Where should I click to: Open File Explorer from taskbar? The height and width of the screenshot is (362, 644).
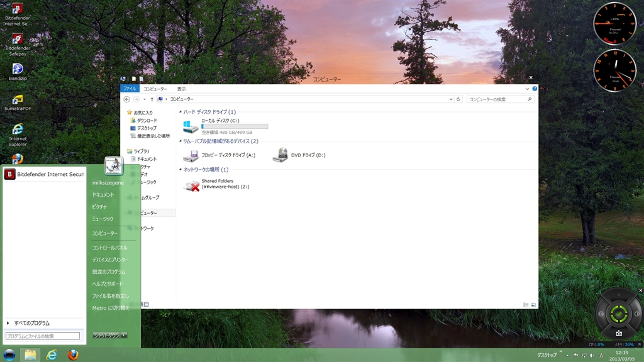30,354
